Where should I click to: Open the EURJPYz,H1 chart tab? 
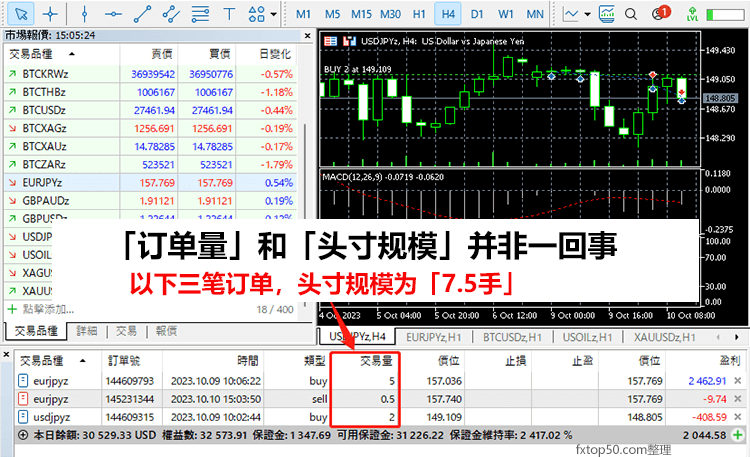click(433, 337)
